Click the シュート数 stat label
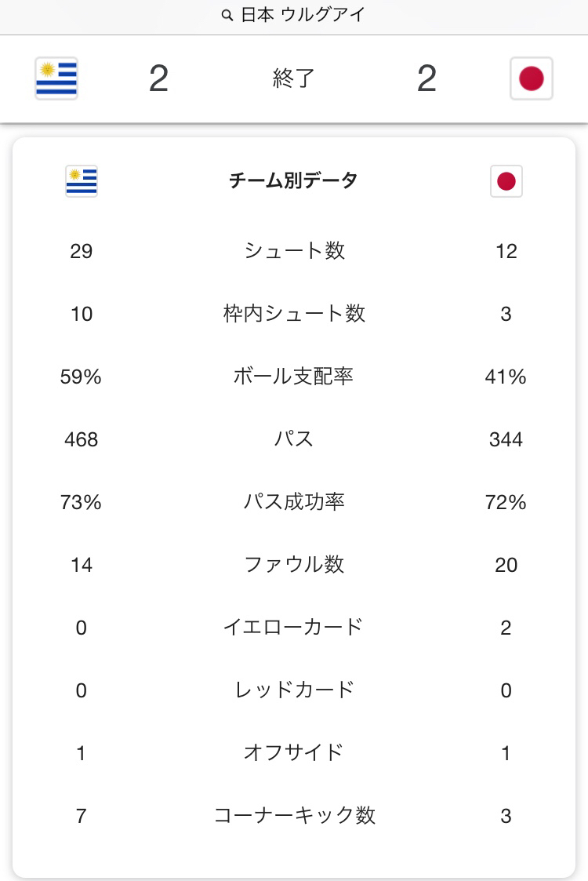The height and width of the screenshot is (881, 588). pos(294,251)
